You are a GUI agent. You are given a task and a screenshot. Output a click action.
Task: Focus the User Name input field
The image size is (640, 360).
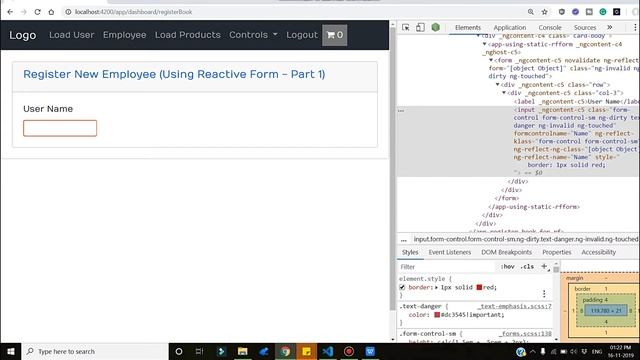(x=60, y=128)
